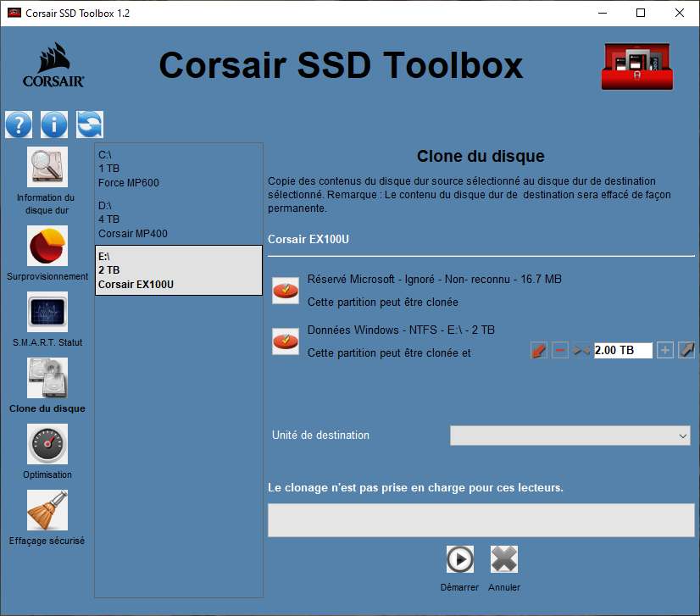Click the 2.00 TB size field

tap(623, 350)
